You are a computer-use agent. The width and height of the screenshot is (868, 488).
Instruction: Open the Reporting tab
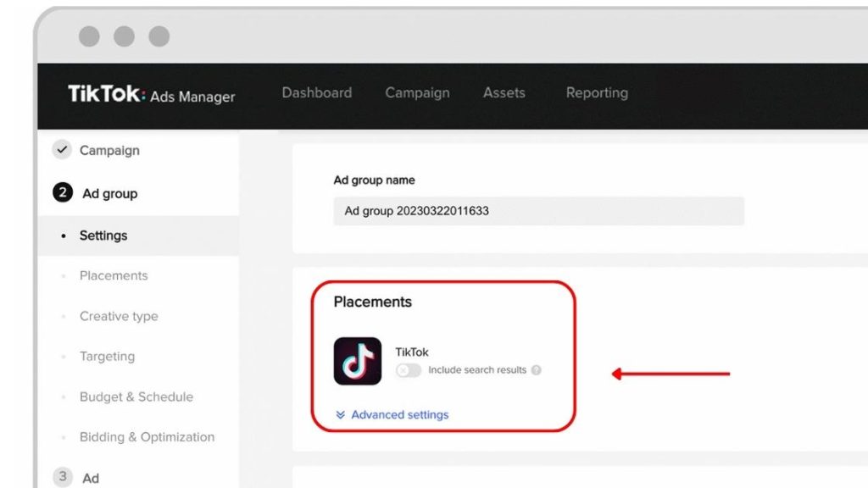coord(597,93)
